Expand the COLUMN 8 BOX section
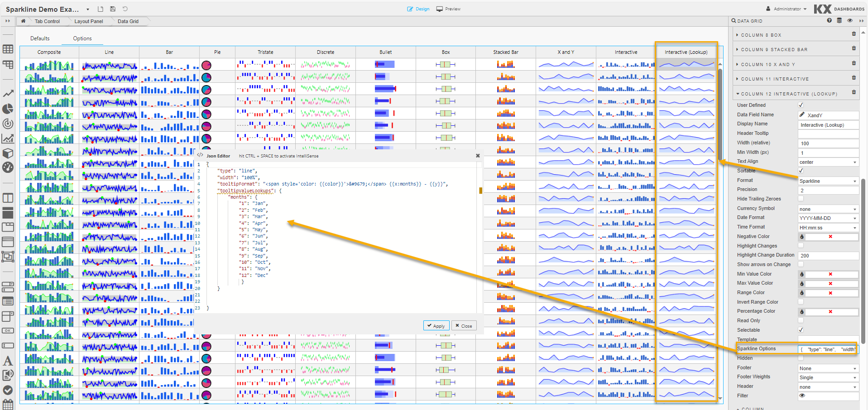Image resolution: width=868 pixels, height=410 pixels. 760,35
